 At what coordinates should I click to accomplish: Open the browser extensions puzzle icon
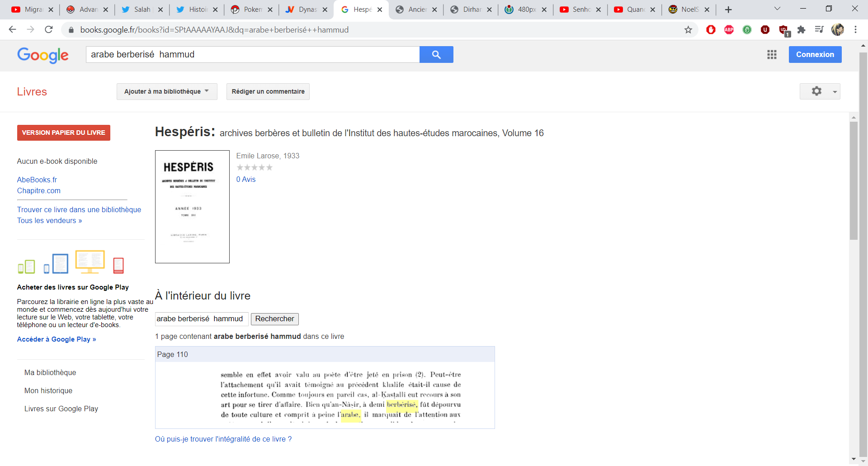(x=801, y=30)
